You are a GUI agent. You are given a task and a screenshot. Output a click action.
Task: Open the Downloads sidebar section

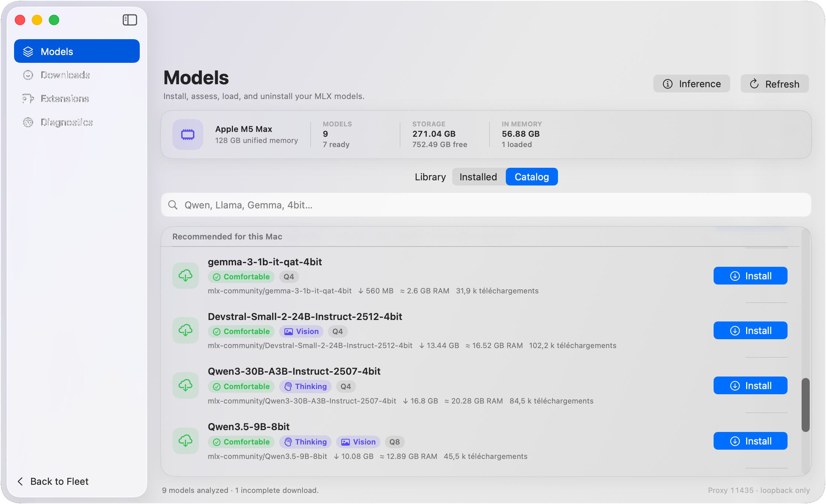[x=77, y=75]
